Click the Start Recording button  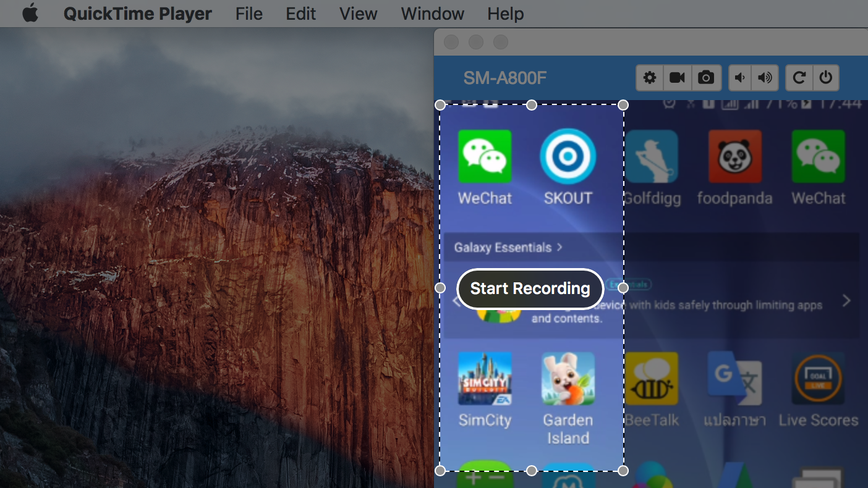point(530,288)
